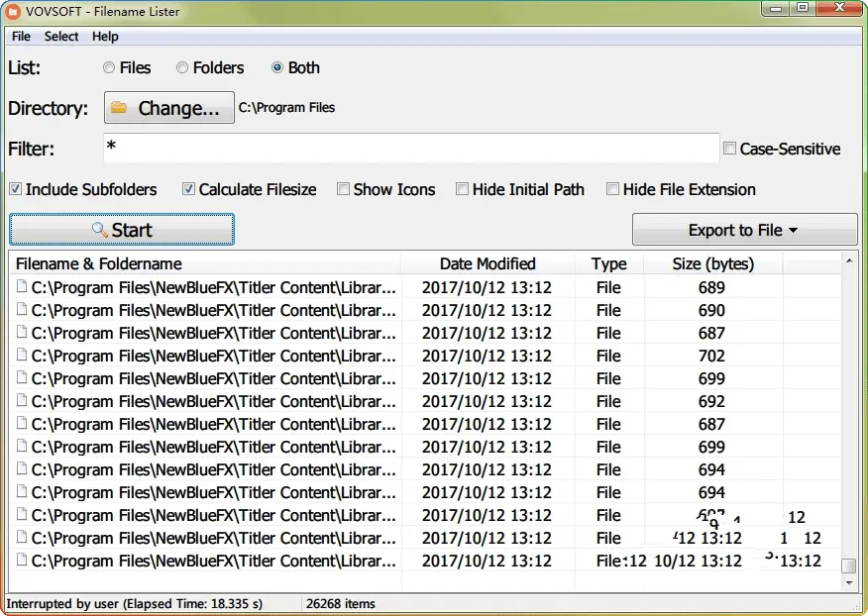Toggle Include Subfolders checkbox
868x616 pixels.
coord(16,189)
